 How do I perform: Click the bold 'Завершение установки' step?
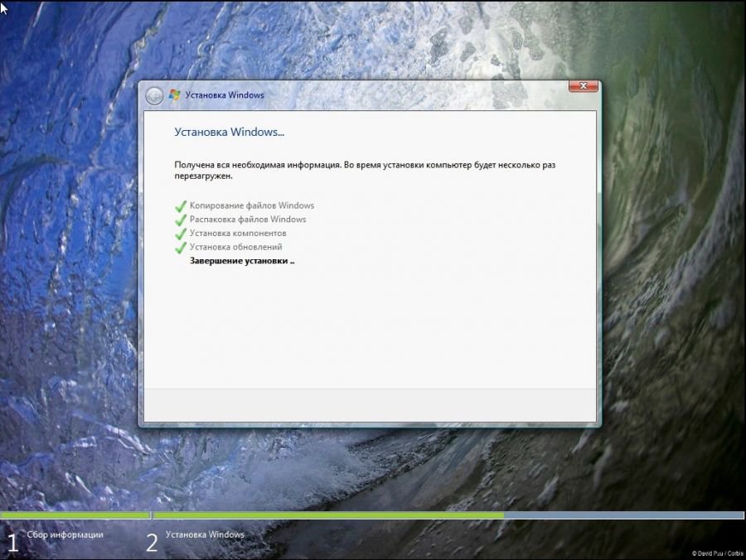[x=242, y=260]
